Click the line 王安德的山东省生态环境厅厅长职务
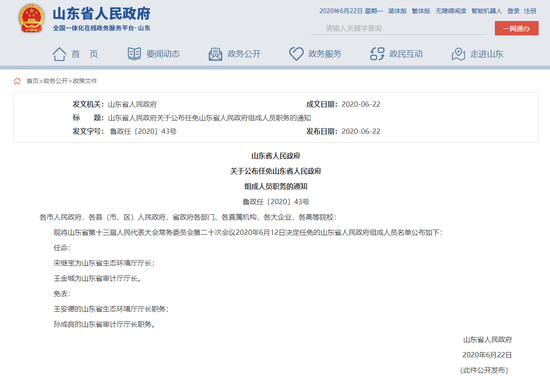This screenshot has height=380, width=550. click(111, 309)
